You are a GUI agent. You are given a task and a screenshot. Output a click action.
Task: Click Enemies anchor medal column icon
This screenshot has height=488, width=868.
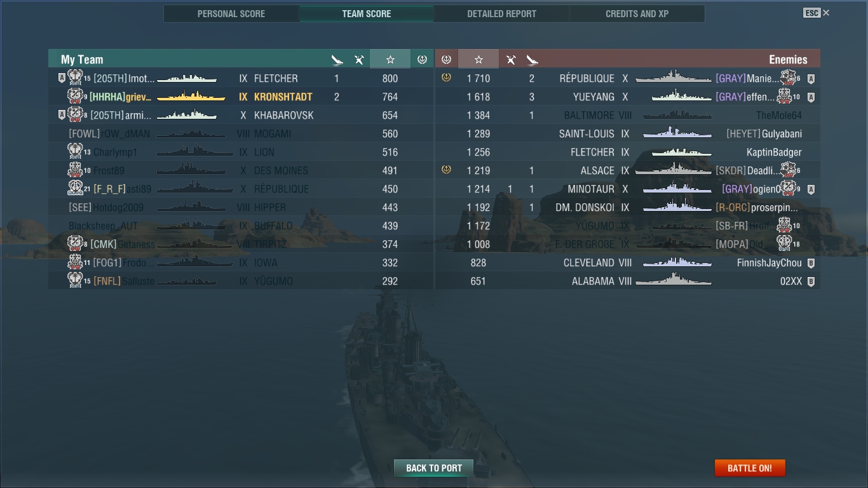tap(446, 59)
